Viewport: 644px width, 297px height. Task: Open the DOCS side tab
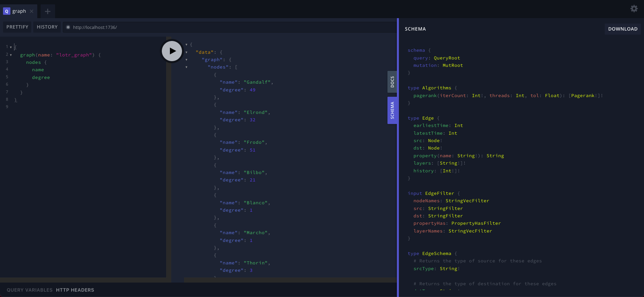pyautogui.click(x=392, y=82)
